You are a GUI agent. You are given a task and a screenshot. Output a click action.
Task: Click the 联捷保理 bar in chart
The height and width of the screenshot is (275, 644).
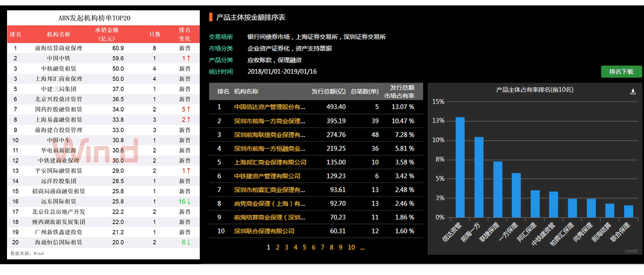pos(498,189)
